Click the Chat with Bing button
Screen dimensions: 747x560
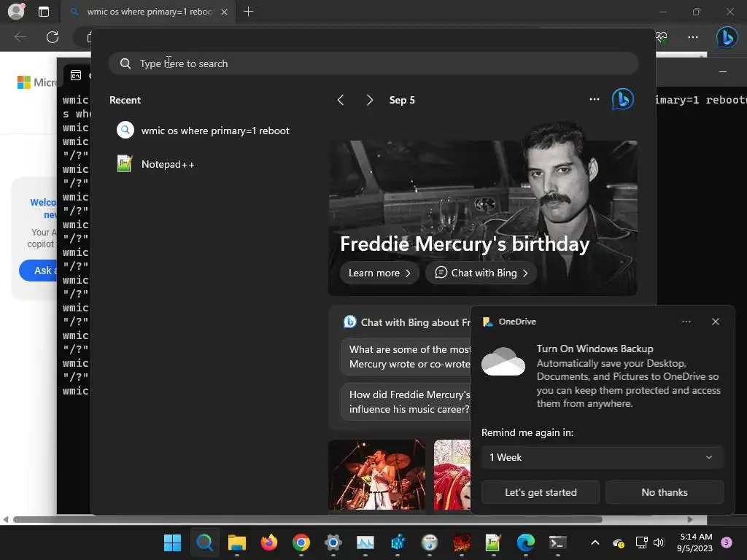click(x=481, y=273)
